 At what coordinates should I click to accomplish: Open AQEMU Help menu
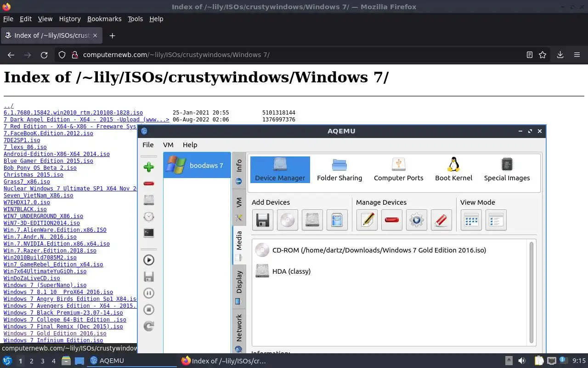pyautogui.click(x=190, y=144)
